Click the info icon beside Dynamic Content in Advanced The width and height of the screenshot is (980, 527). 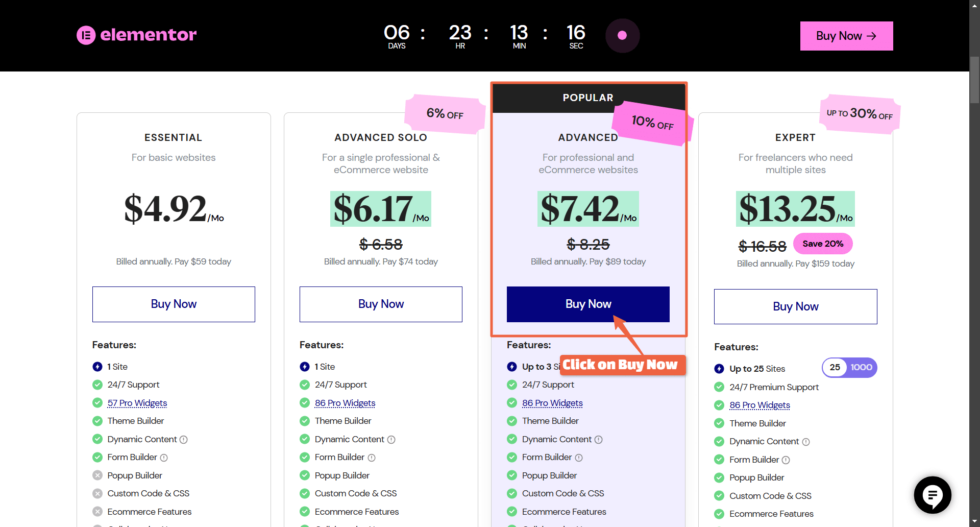tap(598, 439)
